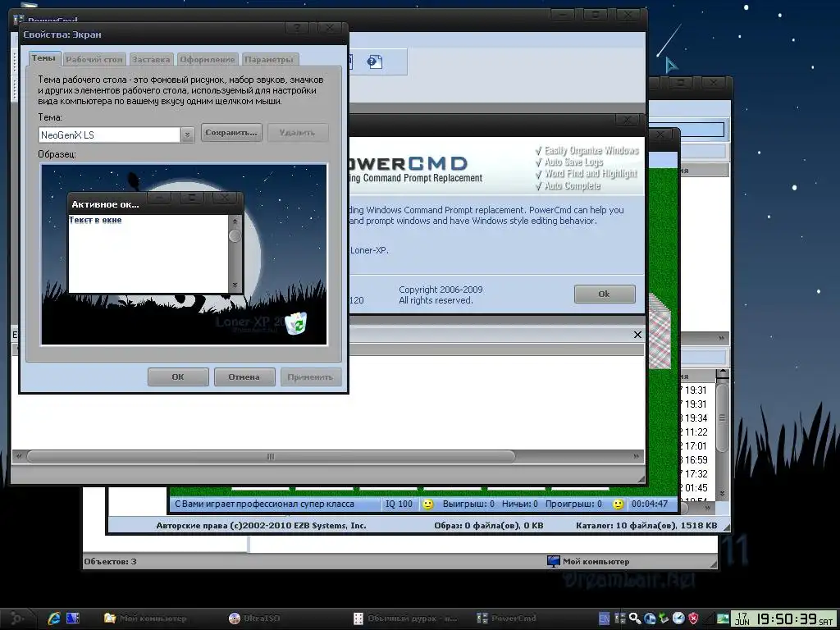Click the Отмена button

click(x=244, y=377)
